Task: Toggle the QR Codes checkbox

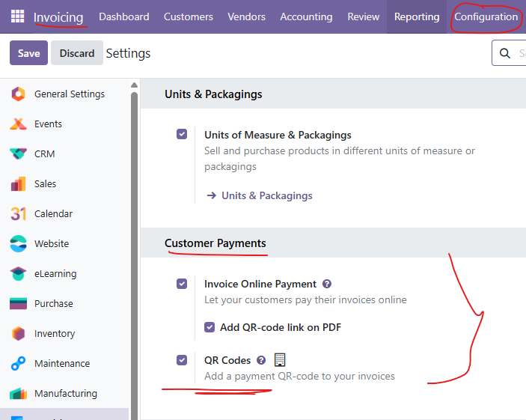Action: (182, 360)
